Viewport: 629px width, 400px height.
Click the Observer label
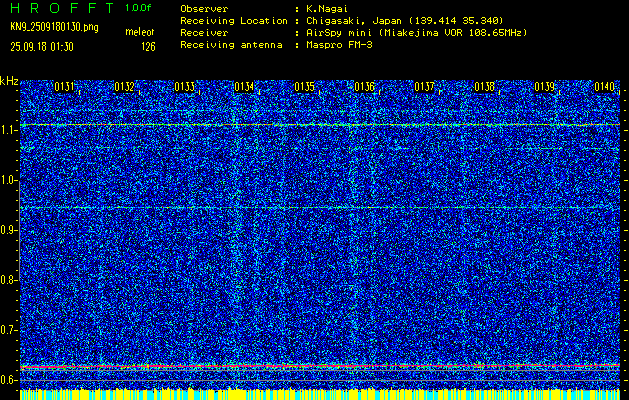204,9
